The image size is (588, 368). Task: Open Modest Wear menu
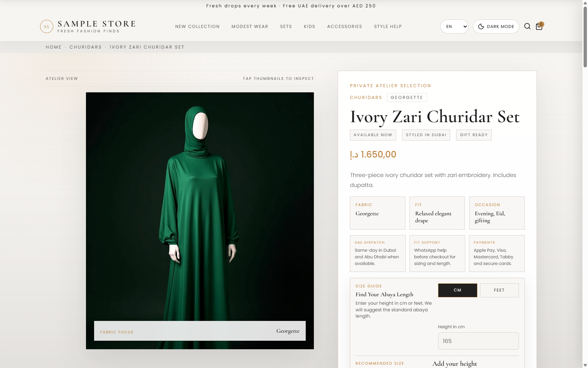pyautogui.click(x=250, y=26)
